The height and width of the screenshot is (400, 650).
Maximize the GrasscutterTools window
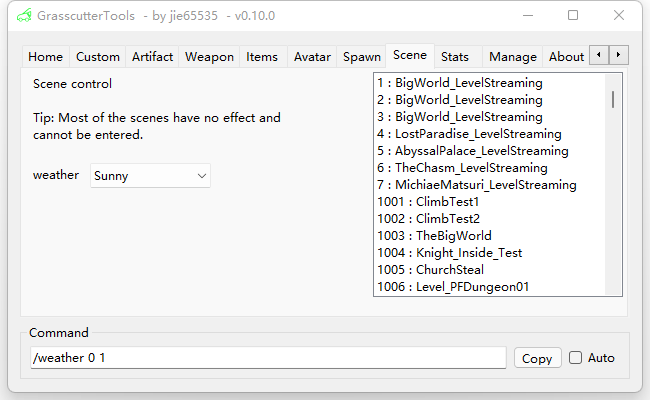click(x=573, y=15)
